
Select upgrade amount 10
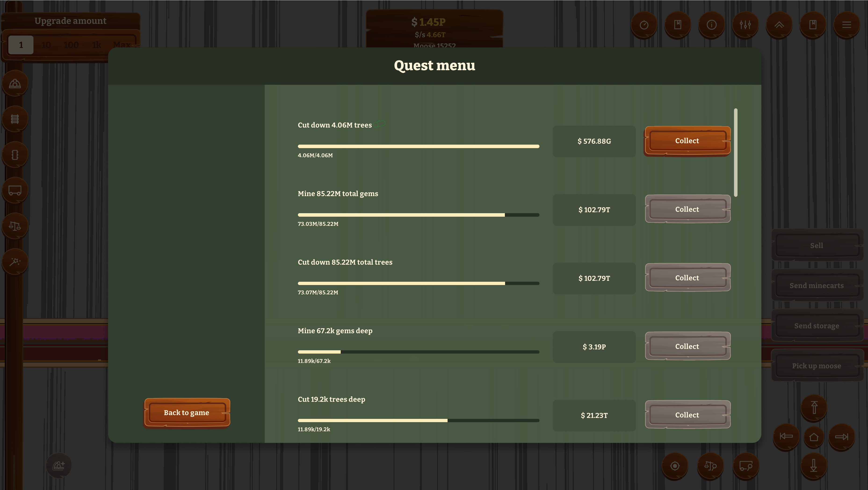[46, 45]
